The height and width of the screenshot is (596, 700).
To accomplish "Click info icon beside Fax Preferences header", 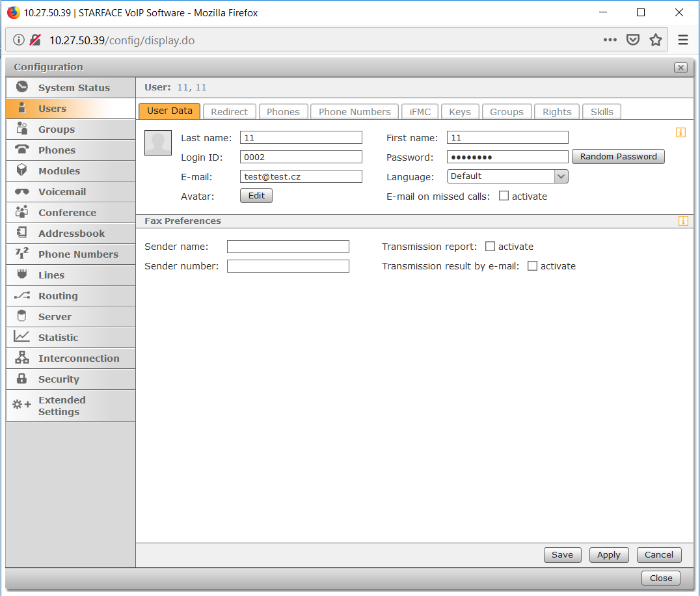I will click(682, 221).
